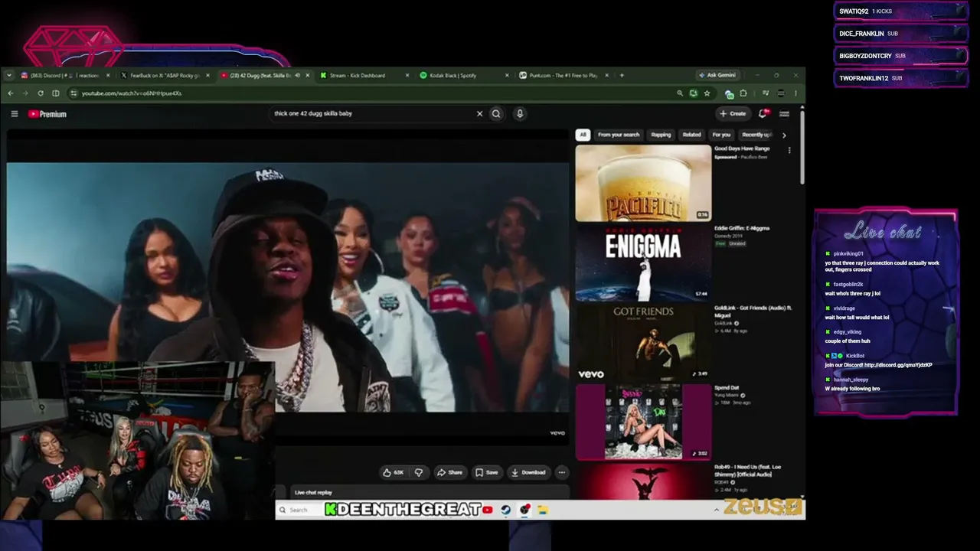
Task: Filter suggestions by Related chip
Action: click(692, 135)
